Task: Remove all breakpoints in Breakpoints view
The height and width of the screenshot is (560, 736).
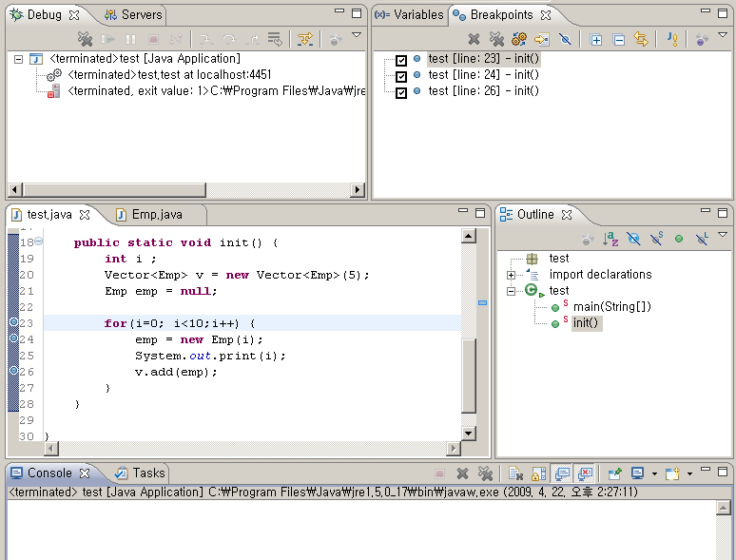Action: [496, 39]
